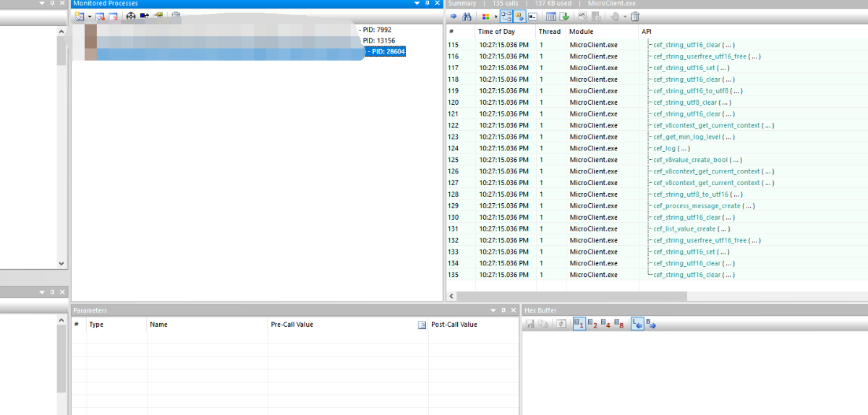
Task: Select row 119 cef_string_utf16_to_utf8 call
Action: tap(657, 91)
